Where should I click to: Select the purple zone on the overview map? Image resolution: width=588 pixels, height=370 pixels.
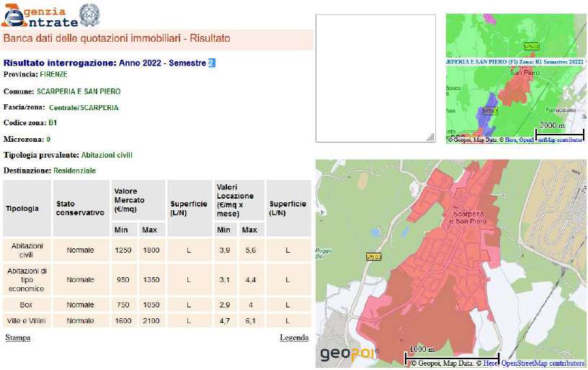coord(491,109)
